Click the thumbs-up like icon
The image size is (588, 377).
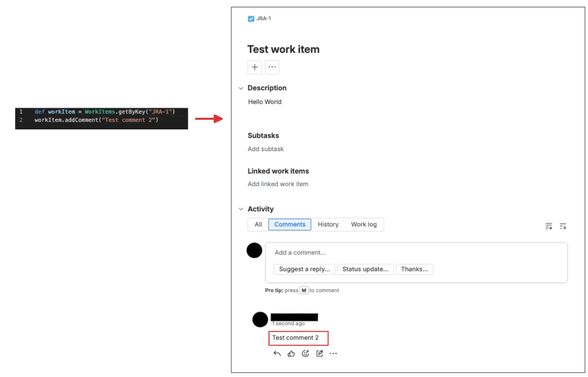(291, 353)
